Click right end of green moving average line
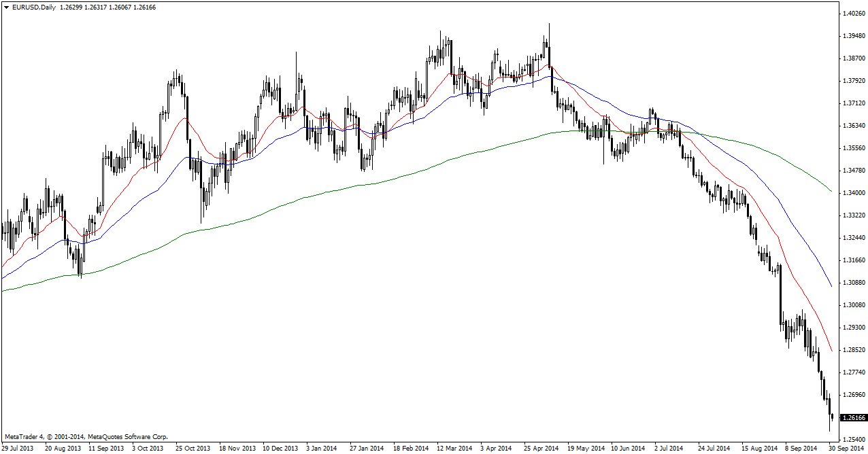Screen dimensions: 868x454 coord(832,191)
